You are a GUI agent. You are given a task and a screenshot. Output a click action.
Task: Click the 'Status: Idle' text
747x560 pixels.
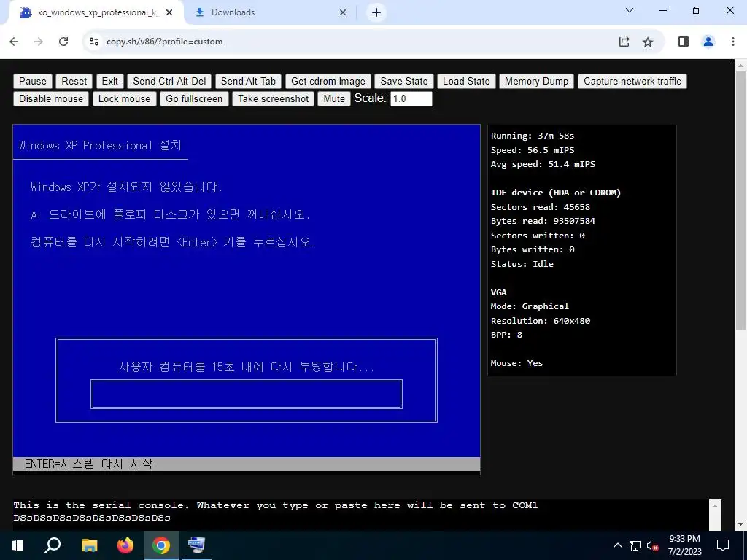[x=522, y=264]
